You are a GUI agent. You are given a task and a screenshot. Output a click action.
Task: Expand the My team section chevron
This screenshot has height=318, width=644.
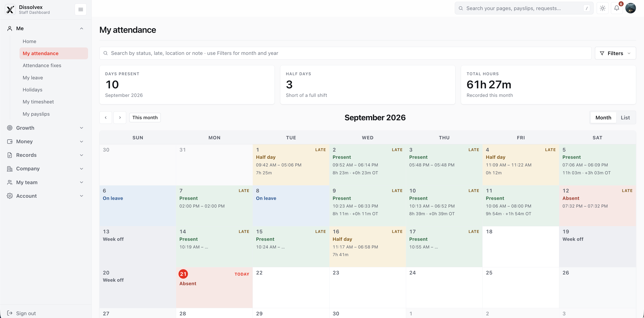tap(81, 182)
